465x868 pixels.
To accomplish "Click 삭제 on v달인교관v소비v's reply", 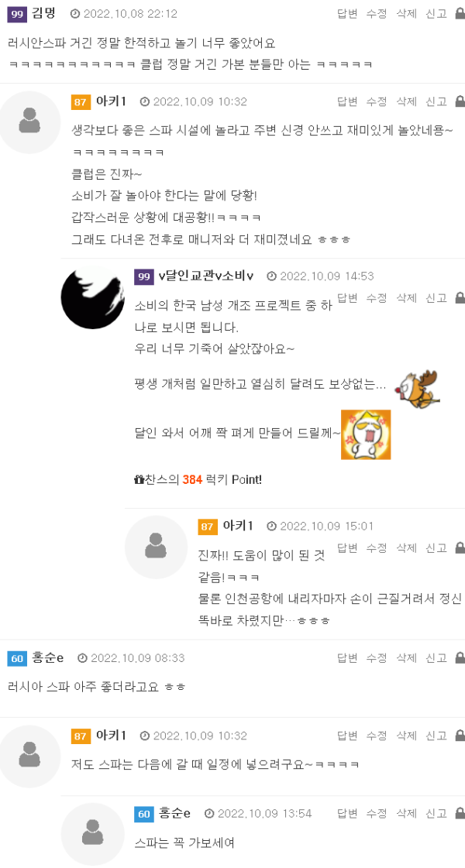I will 406,298.
